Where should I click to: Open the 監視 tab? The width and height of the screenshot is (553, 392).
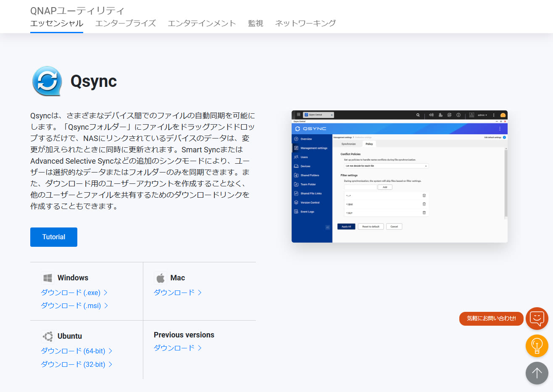pos(255,24)
